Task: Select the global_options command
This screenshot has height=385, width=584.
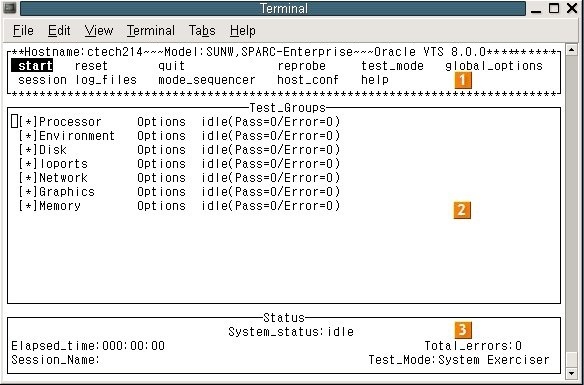Action: (494, 66)
